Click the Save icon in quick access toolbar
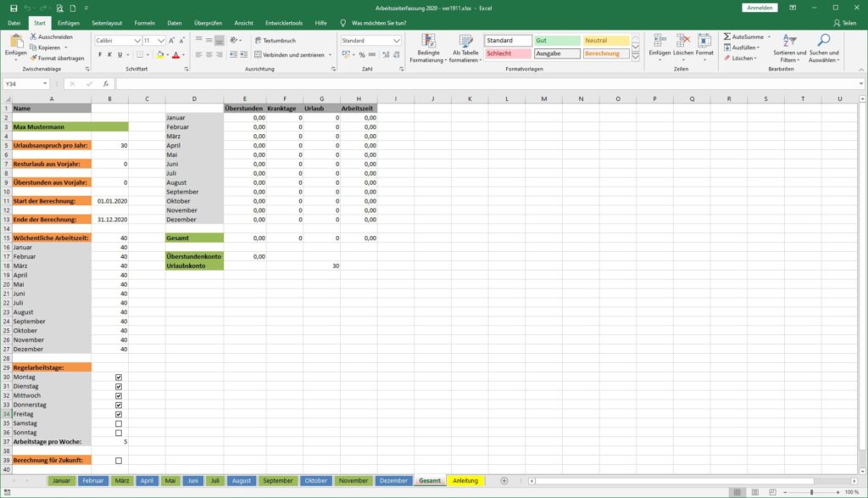Viewport: 868px width, 498px height. point(14,8)
